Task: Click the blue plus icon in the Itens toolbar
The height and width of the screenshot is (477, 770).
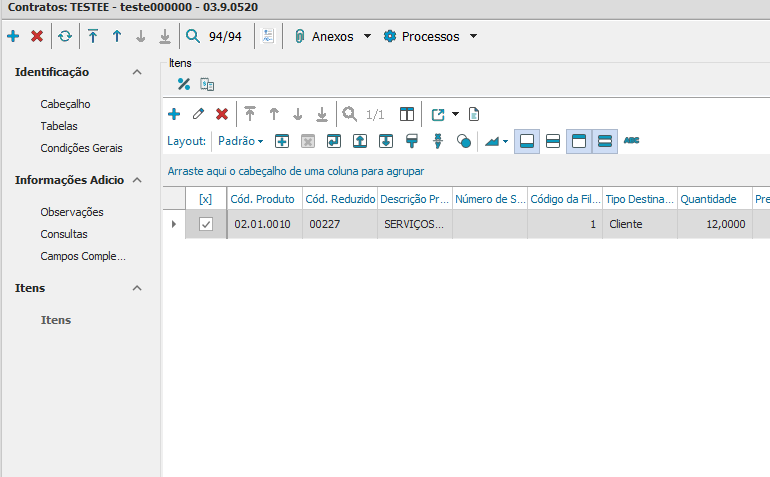Action: [x=174, y=114]
